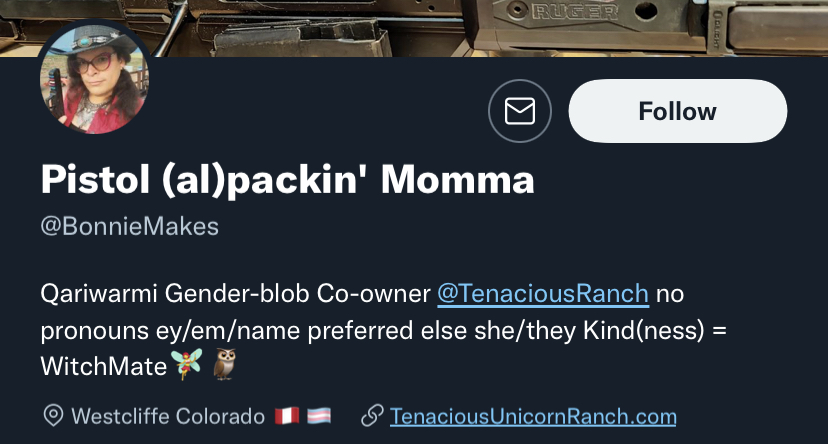Follow the Pistol (al)packin' Momma account

(678, 111)
